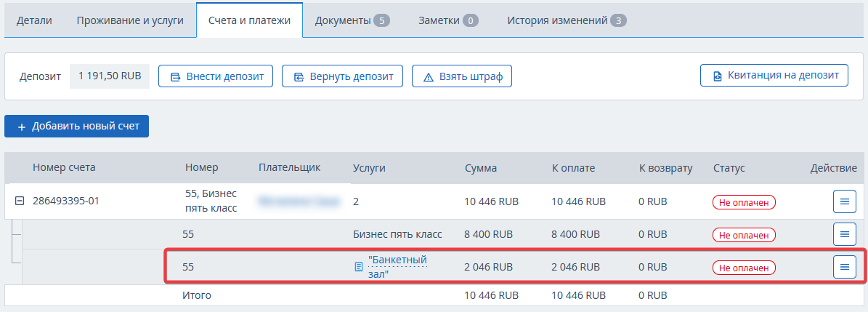Click the Сумма column header
868x312 pixels.
[x=481, y=168]
